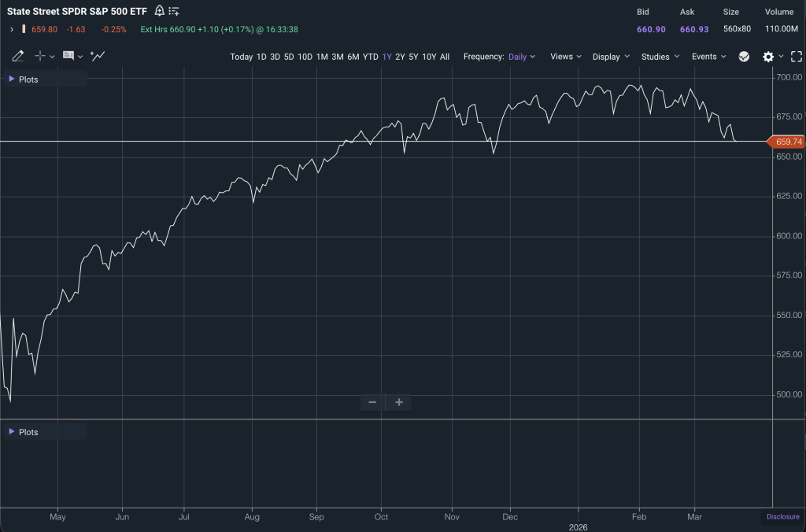
Task: Open chart settings gear icon
Action: [768, 57]
